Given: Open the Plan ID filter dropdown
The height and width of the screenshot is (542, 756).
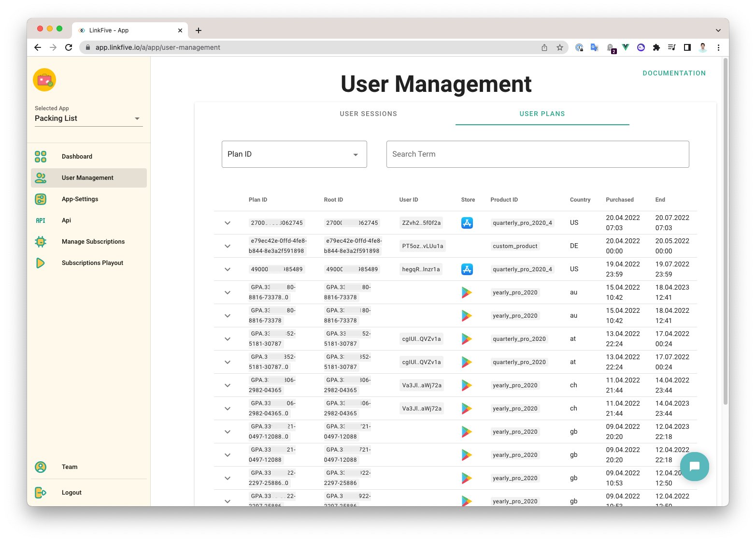Looking at the screenshot, I should click(294, 154).
